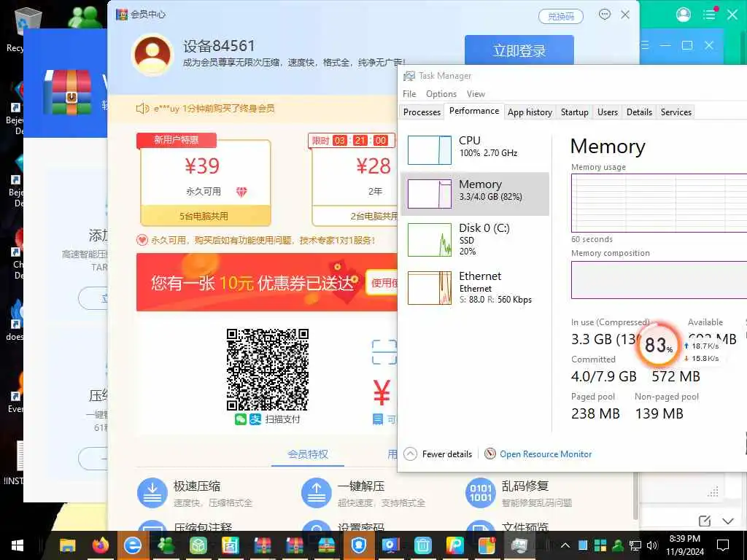This screenshot has height=560, width=747.
Task: Select Memory item in Task Manager sidebar
Action: [475, 194]
